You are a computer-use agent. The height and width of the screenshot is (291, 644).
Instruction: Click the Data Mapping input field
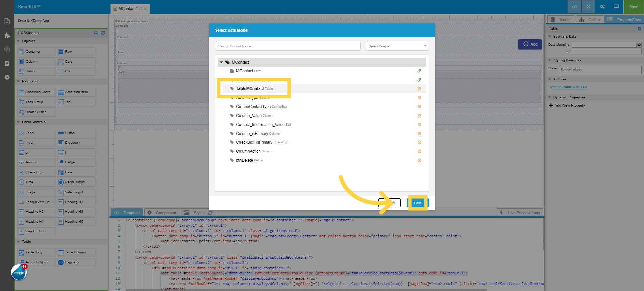coord(604,45)
